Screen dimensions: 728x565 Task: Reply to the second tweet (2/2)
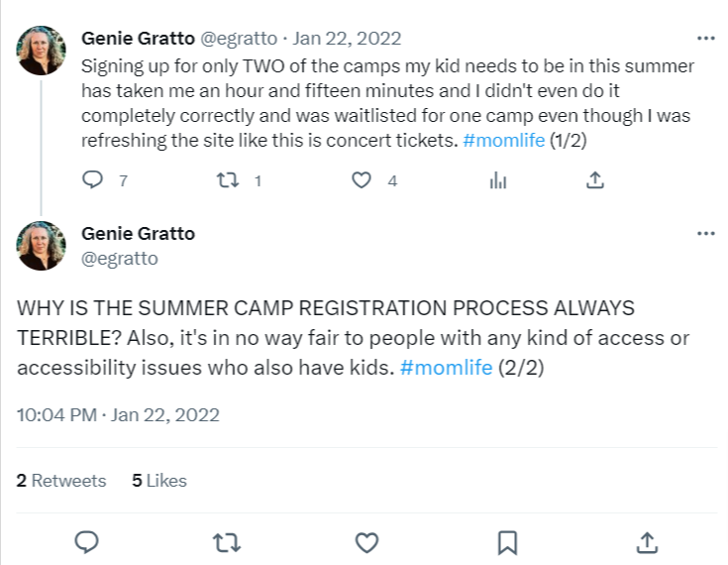[87, 542]
